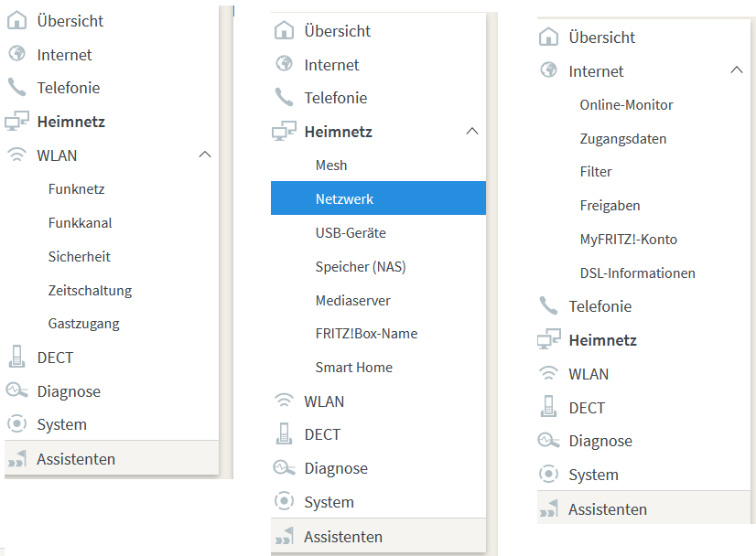This screenshot has height=556, width=756.
Task: Open the Online-Monitor submenu entry
Action: pyautogui.click(x=626, y=105)
